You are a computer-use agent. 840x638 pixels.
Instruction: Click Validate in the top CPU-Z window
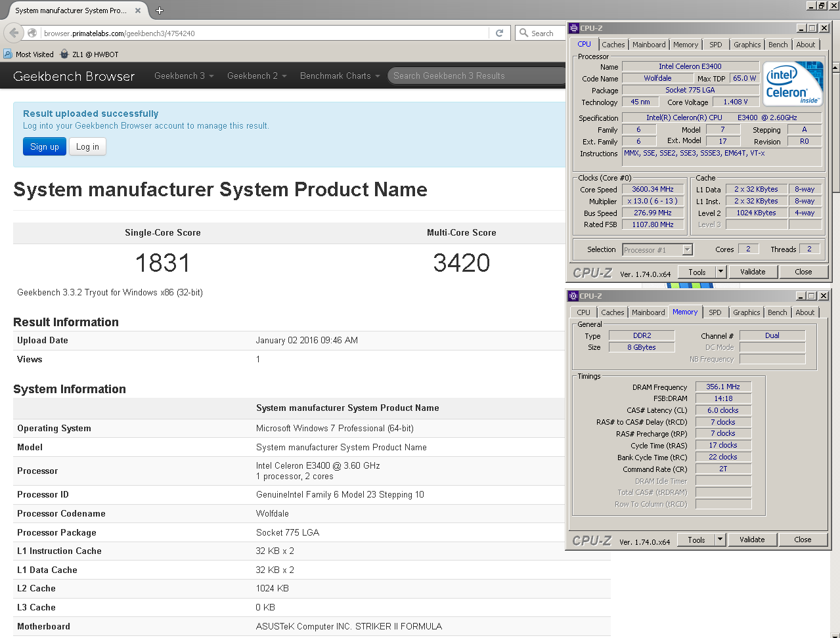(753, 272)
